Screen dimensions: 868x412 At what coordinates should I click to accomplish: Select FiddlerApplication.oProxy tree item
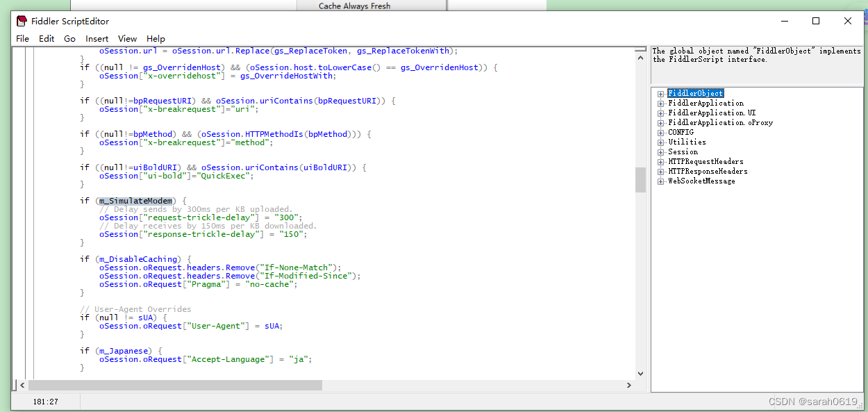point(720,122)
